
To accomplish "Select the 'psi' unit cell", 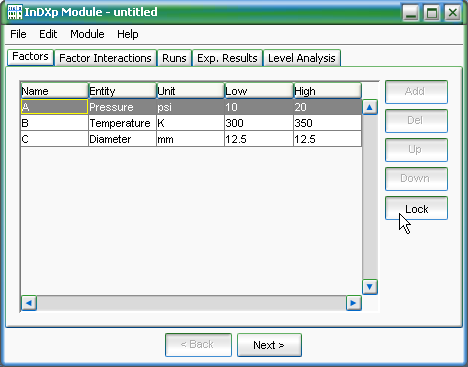I will 190,107.
